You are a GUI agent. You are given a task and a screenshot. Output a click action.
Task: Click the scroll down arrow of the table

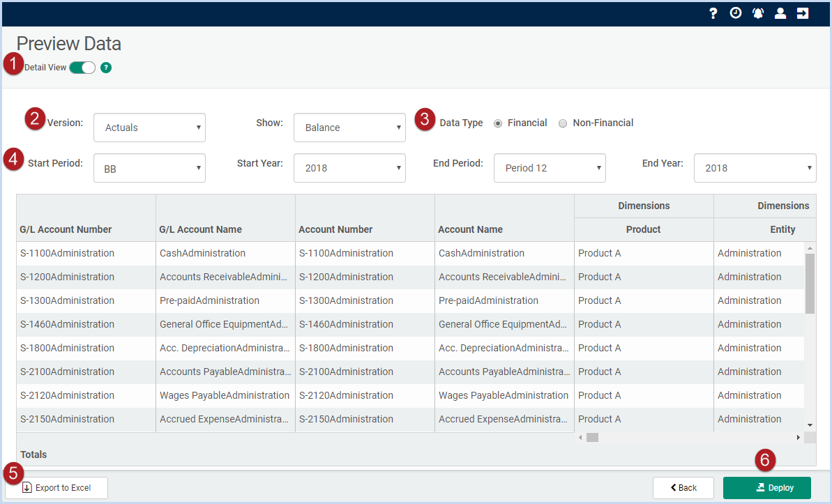pyautogui.click(x=810, y=425)
